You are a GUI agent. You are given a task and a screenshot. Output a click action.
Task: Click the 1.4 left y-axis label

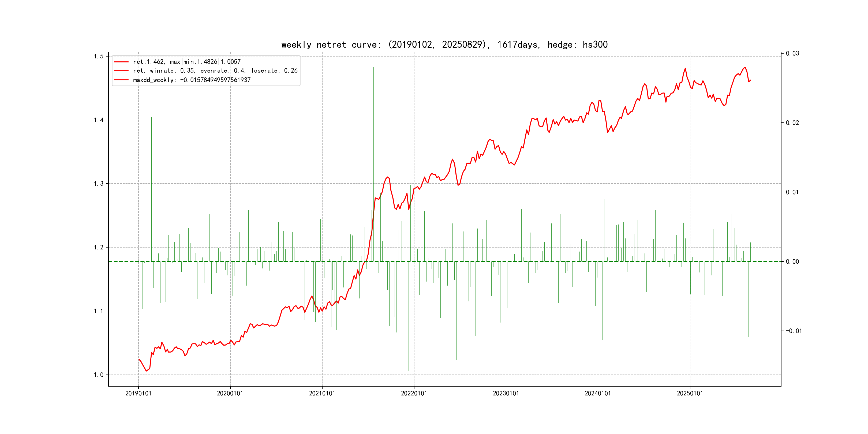[x=98, y=120]
